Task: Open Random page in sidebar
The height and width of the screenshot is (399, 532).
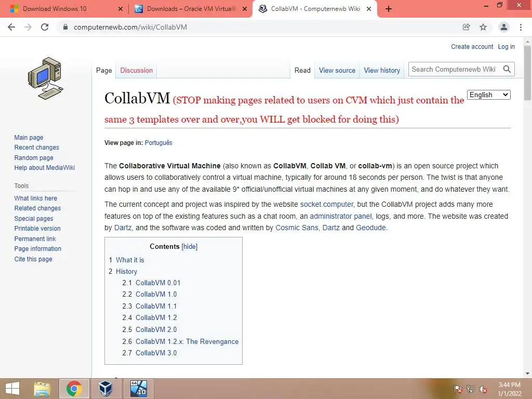Action: [x=34, y=158]
